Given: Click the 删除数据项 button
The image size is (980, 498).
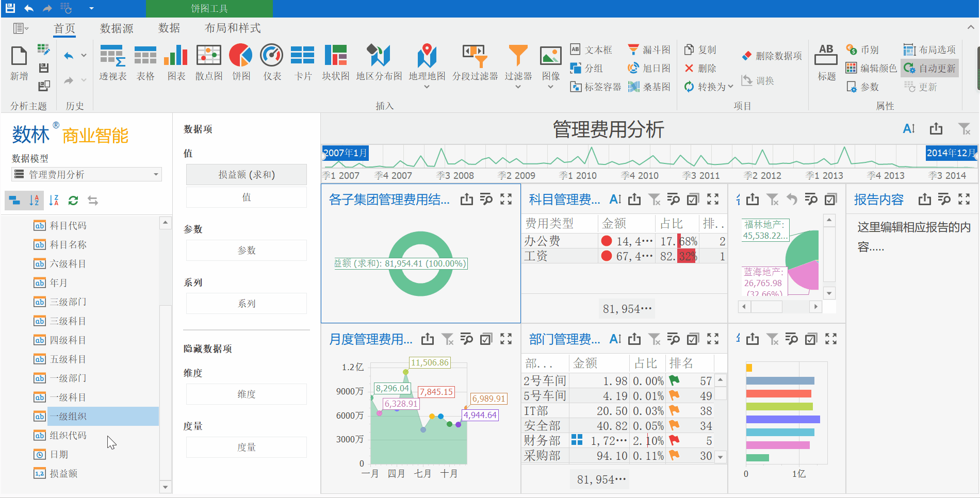Looking at the screenshot, I should pyautogui.click(x=772, y=56).
